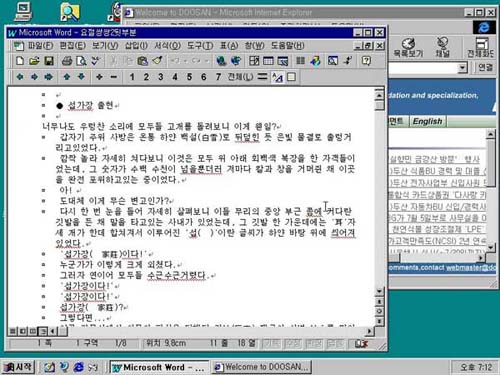Insert a table from the toolbar

click(268, 61)
